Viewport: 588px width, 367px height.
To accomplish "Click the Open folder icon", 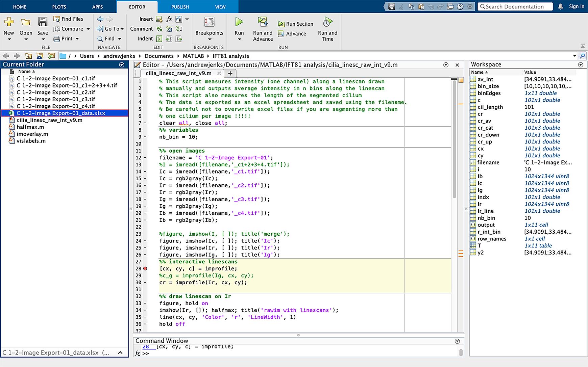I will pyautogui.click(x=26, y=22).
